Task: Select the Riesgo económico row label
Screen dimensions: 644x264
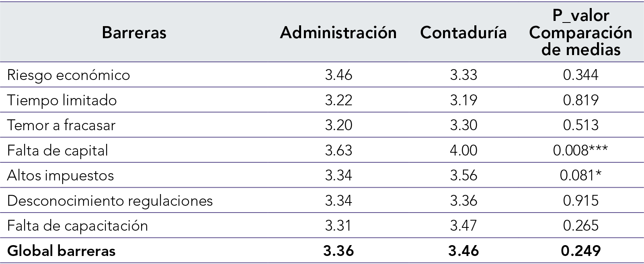Action: (69, 75)
